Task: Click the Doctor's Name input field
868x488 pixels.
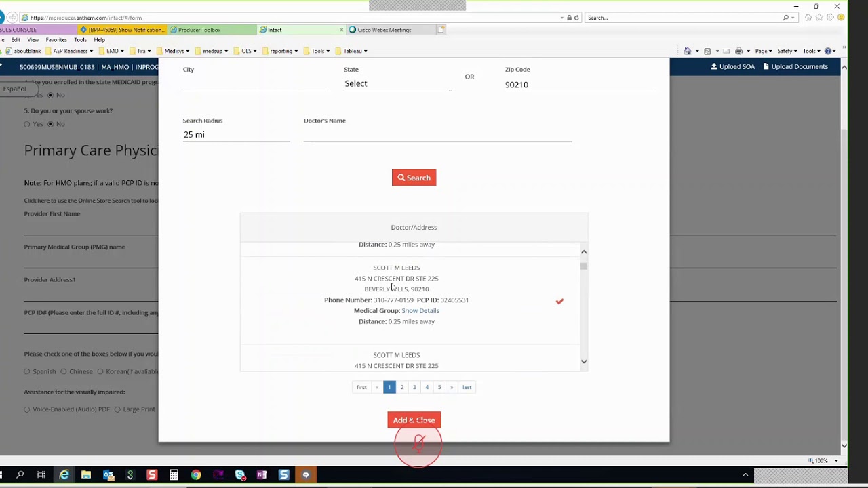Action: [437, 134]
